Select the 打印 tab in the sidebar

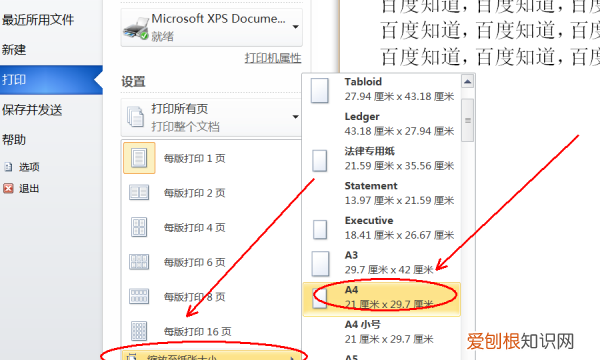[51, 80]
